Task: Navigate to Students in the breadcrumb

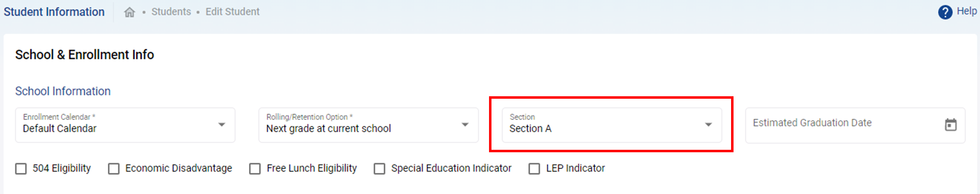Action: (171, 12)
